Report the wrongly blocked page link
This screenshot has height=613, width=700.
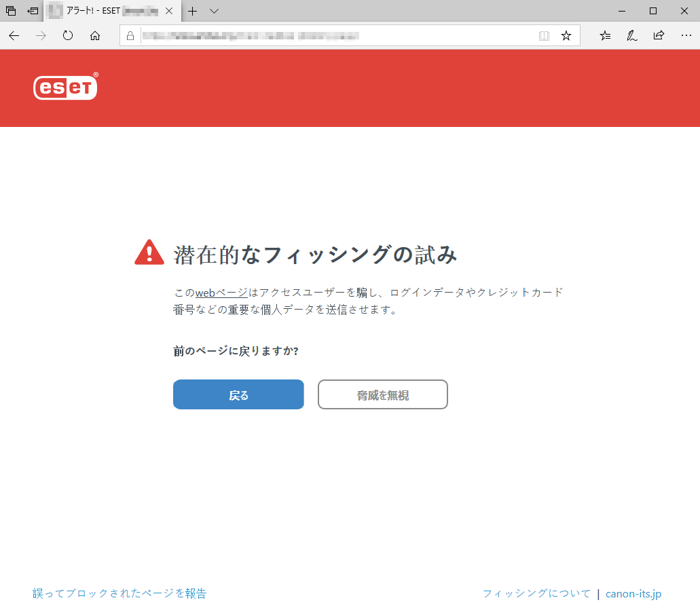119,593
